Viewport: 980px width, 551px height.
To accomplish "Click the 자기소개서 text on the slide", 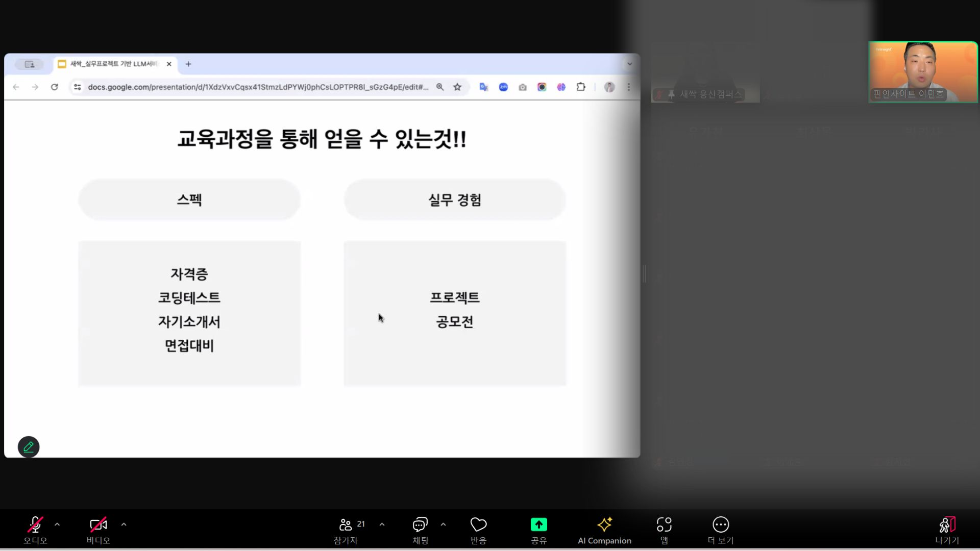I will pyautogui.click(x=189, y=322).
